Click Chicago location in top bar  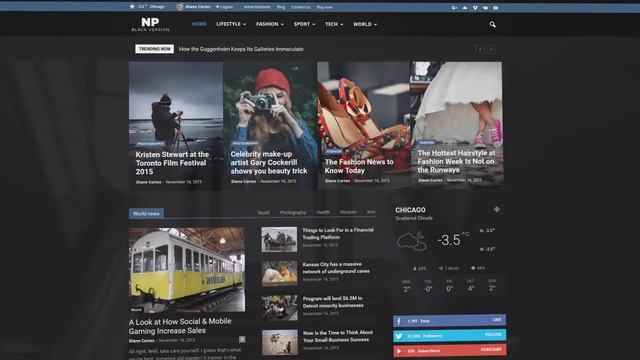tap(157, 7)
